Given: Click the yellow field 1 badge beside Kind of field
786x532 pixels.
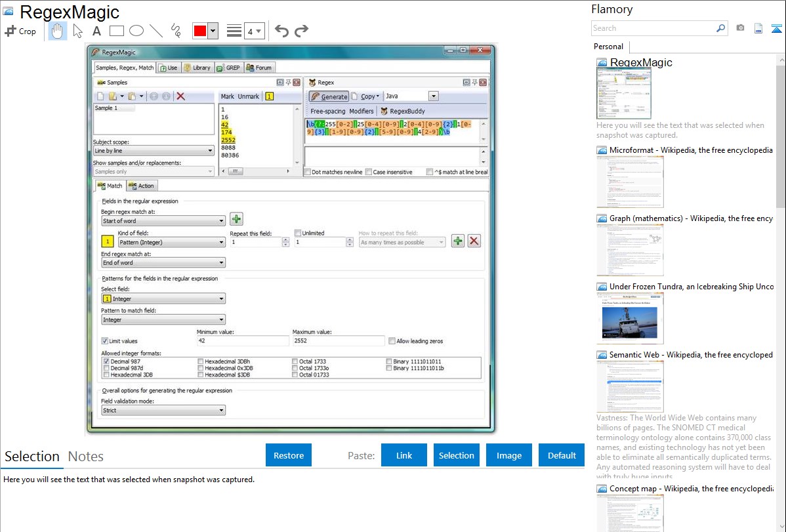Looking at the screenshot, I should pyautogui.click(x=108, y=241).
